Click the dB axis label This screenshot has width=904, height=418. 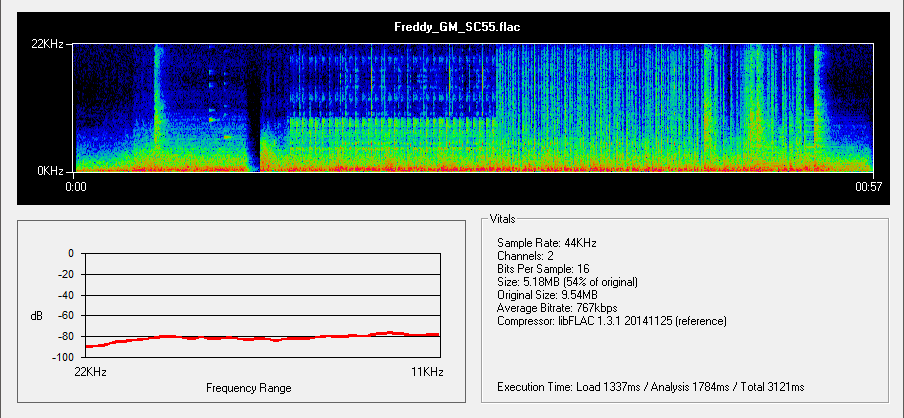(37, 316)
